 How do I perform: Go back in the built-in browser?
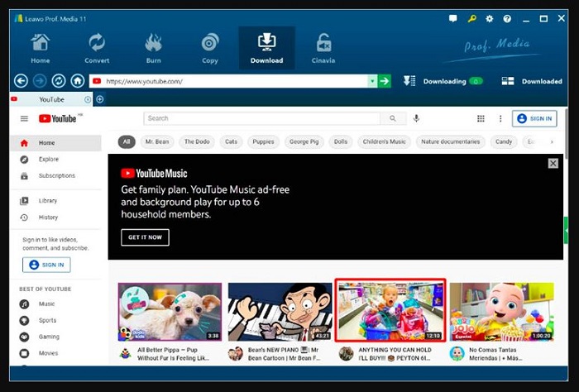[21, 81]
